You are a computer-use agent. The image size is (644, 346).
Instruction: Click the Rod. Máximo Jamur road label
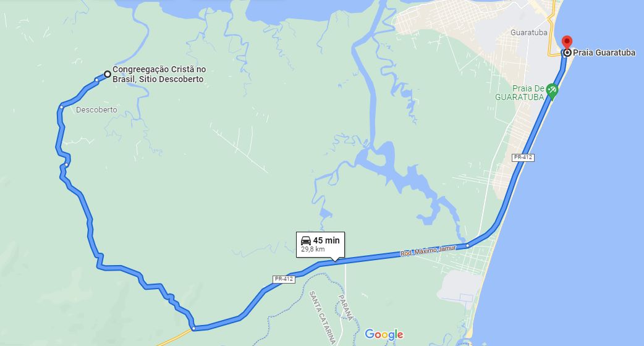point(428,250)
